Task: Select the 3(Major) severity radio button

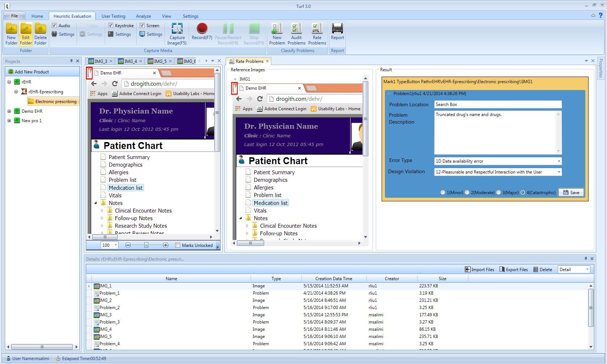Action: tap(498, 193)
